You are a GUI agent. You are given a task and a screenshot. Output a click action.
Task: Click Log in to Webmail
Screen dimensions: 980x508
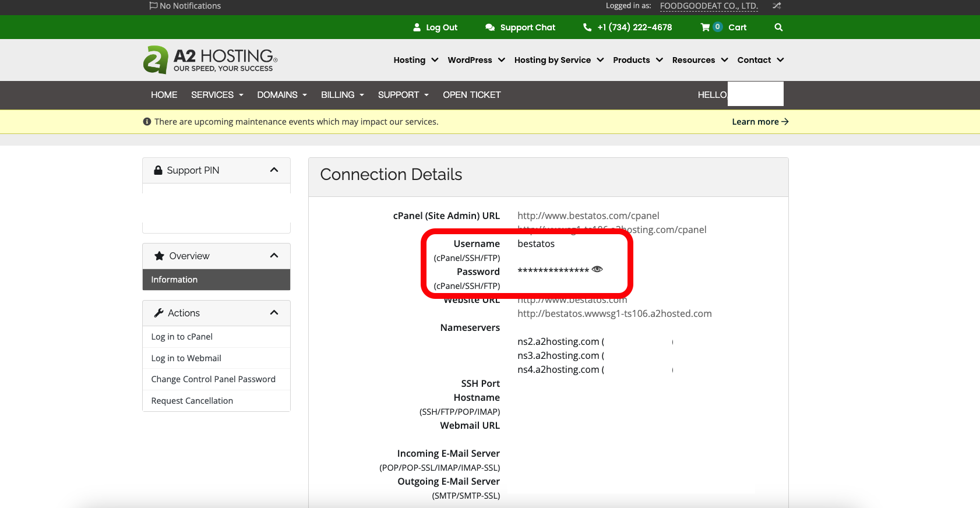point(186,358)
